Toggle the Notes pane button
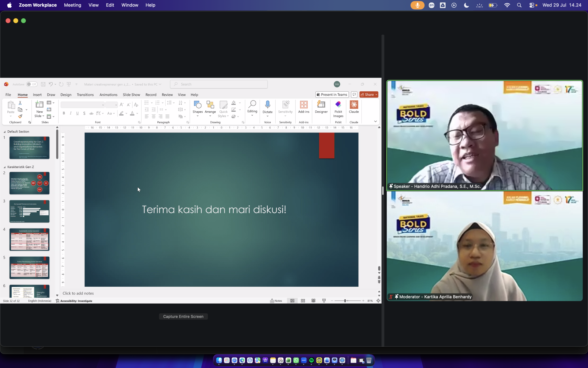The image size is (588, 368). [x=276, y=301]
